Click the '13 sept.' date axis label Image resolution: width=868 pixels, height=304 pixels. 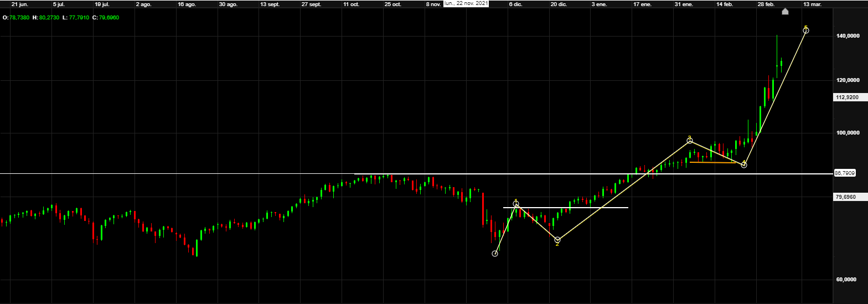tap(270, 4)
